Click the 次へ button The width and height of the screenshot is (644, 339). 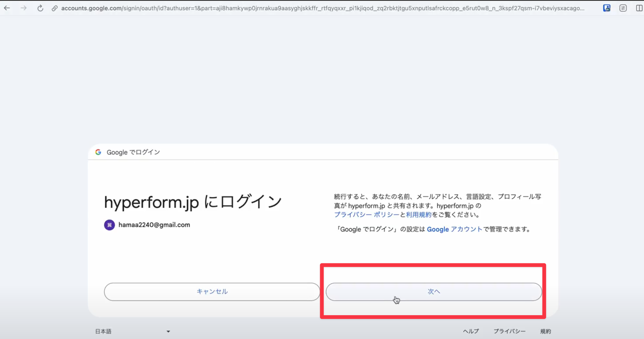[434, 292]
